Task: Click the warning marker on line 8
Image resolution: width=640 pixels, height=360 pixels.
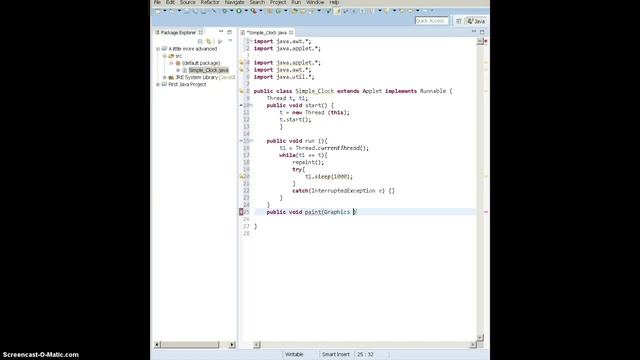Action: coord(242,91)
